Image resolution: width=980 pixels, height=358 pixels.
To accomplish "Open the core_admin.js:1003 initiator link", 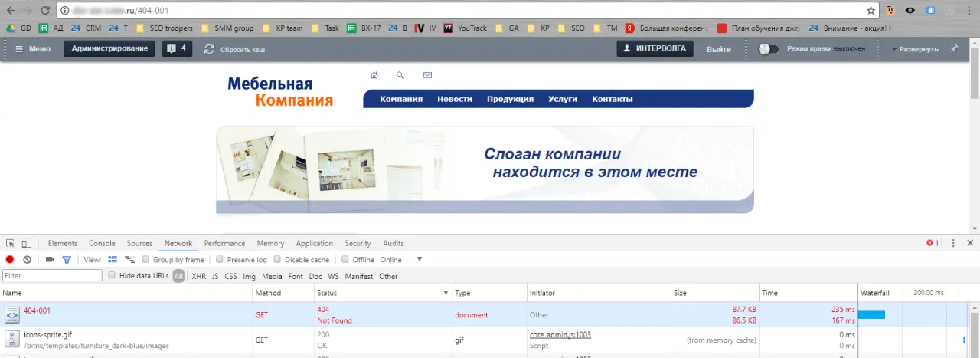I will coord(560,334).
